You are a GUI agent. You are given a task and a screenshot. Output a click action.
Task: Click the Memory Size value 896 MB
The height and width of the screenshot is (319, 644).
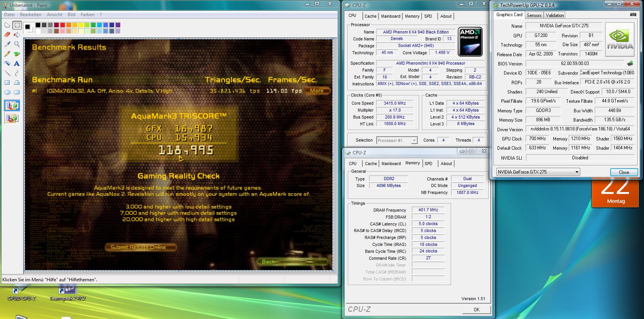(x=543, y=120)
